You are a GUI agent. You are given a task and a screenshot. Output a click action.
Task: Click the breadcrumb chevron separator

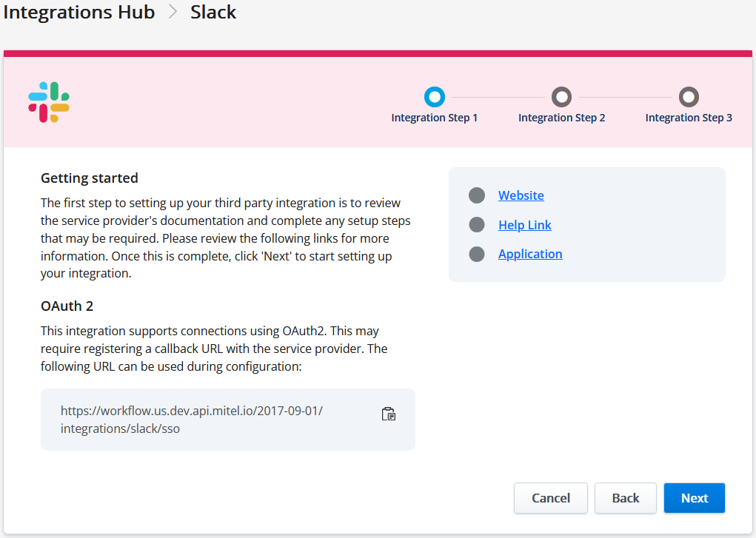(173, 13)
